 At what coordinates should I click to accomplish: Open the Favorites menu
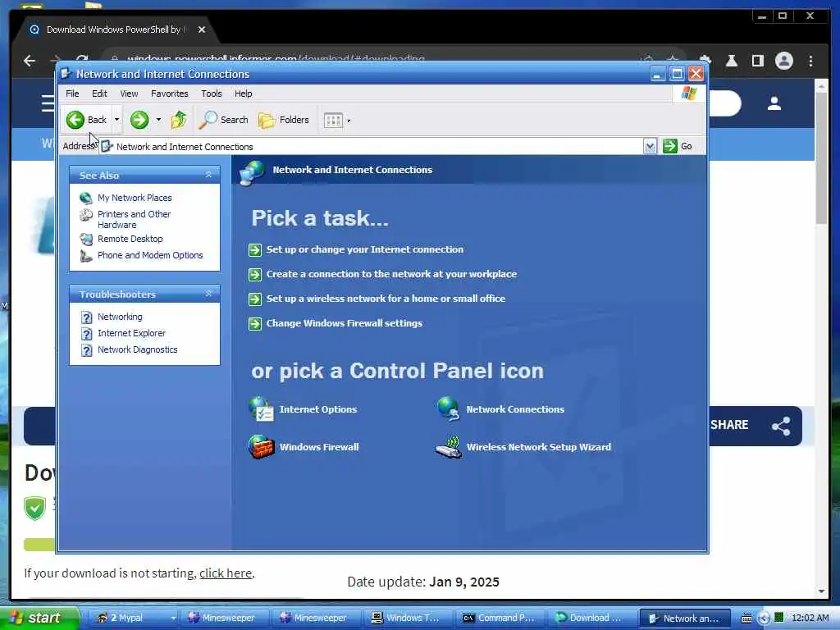169,94
